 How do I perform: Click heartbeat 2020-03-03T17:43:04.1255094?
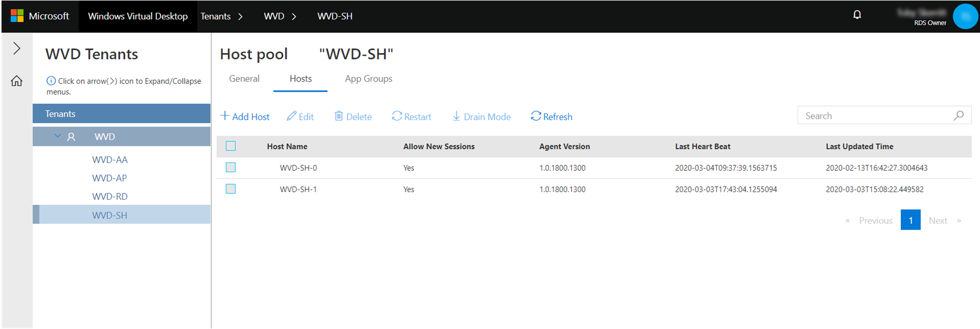coord(726,189)
